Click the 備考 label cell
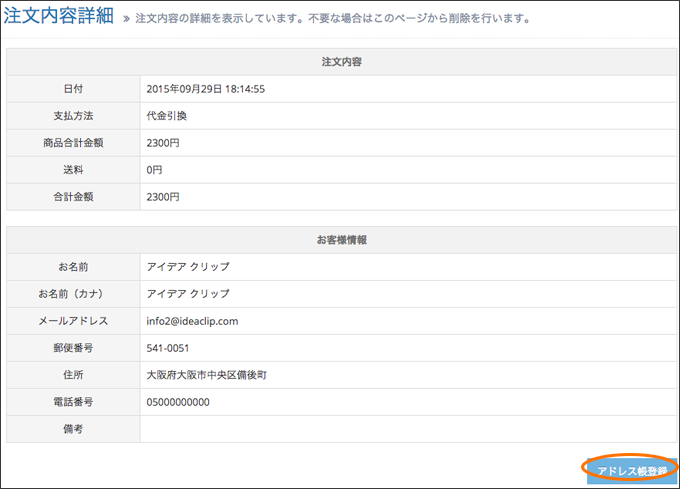 pyautogui.click(x=73, y=429)
